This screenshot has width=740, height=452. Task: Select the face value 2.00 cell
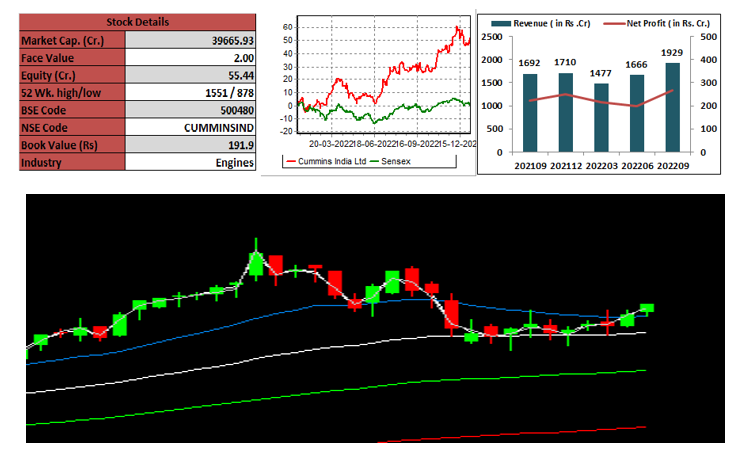click(190, 58)
